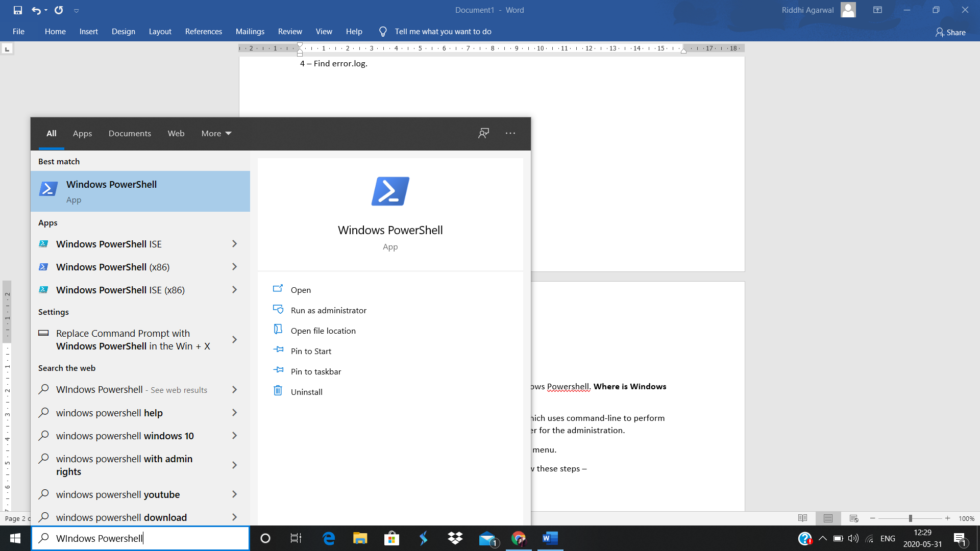Select the Documents search filter
The height and width of the screenshot is (551, 980).
130,133
